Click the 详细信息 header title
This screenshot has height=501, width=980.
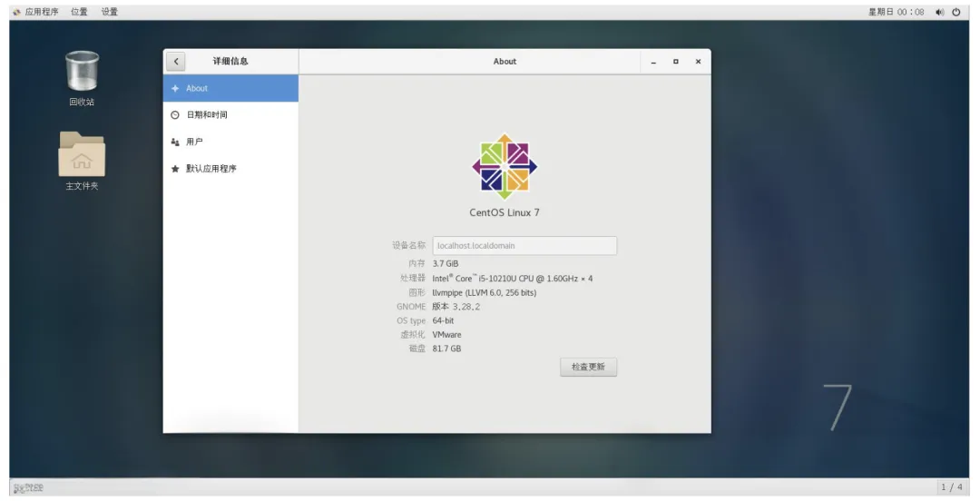230,62
